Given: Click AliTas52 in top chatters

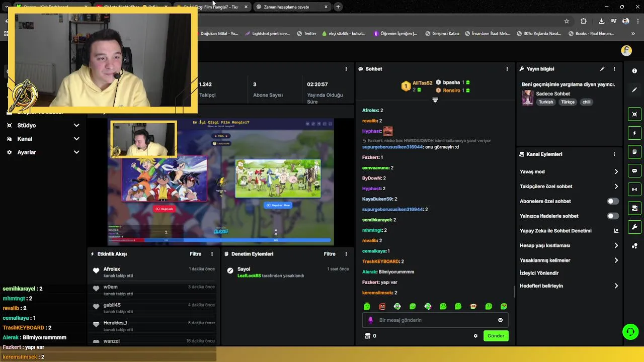Looking at the screenshot, I should point(422,83).
